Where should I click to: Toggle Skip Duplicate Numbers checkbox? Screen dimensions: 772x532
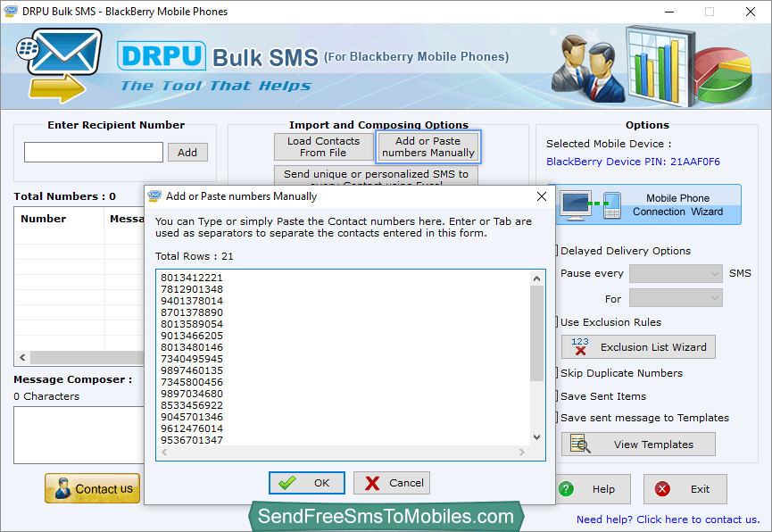pos(556,373)
